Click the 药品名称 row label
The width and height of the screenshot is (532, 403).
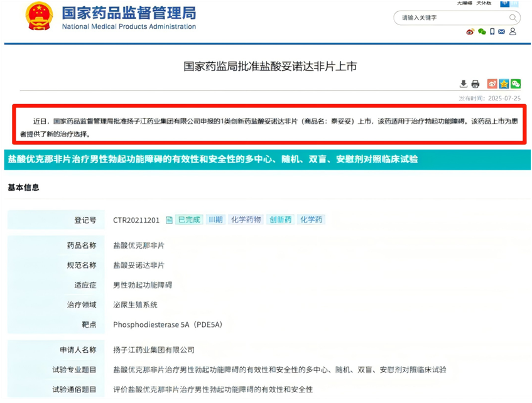click(82, 245)
